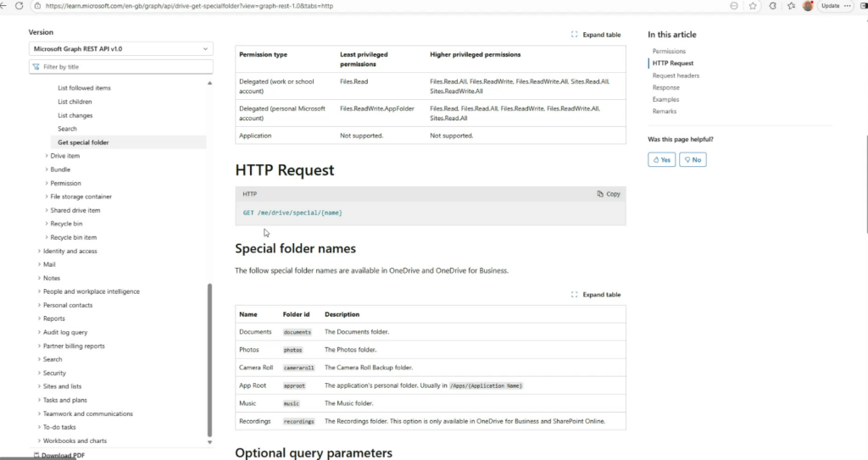Expand the Workbooks and charts section

75,441
